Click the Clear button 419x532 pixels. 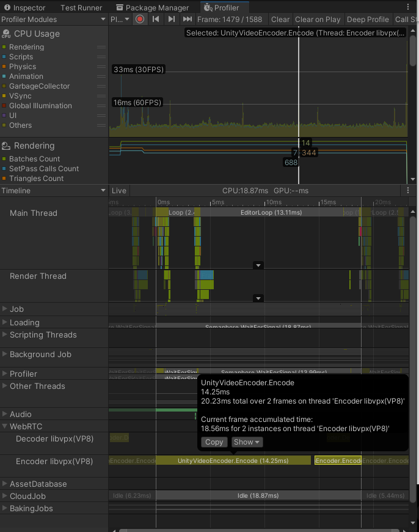(x=280, y=20)
